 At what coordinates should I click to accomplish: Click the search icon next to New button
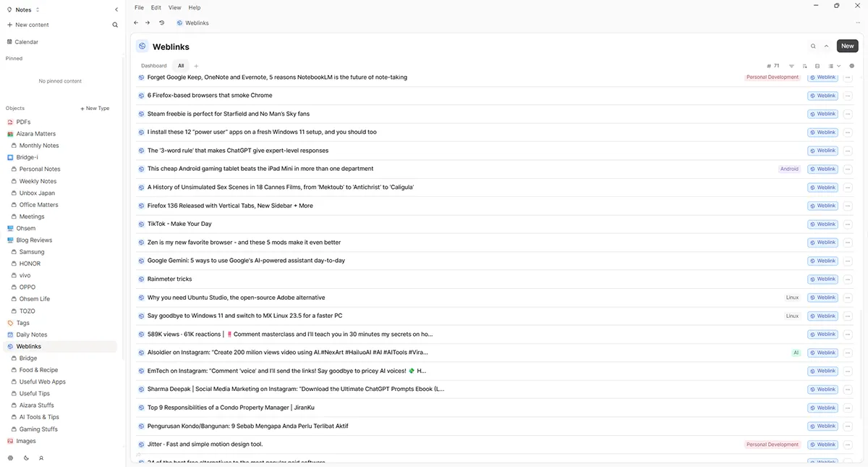tap(813, 46)
